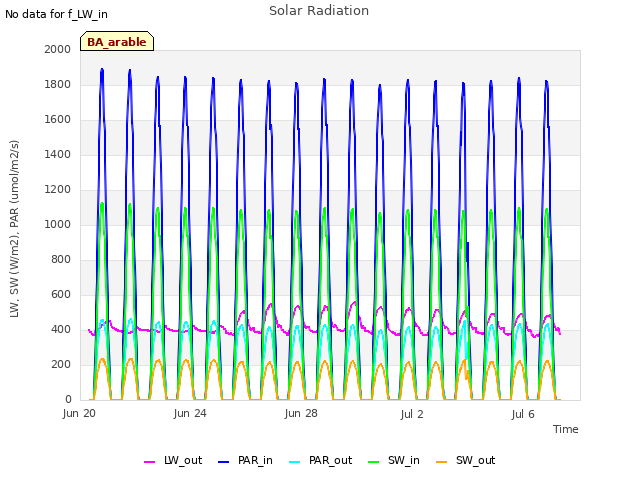
Task: Click the Time x-axis title
Action: pos(566,429)
